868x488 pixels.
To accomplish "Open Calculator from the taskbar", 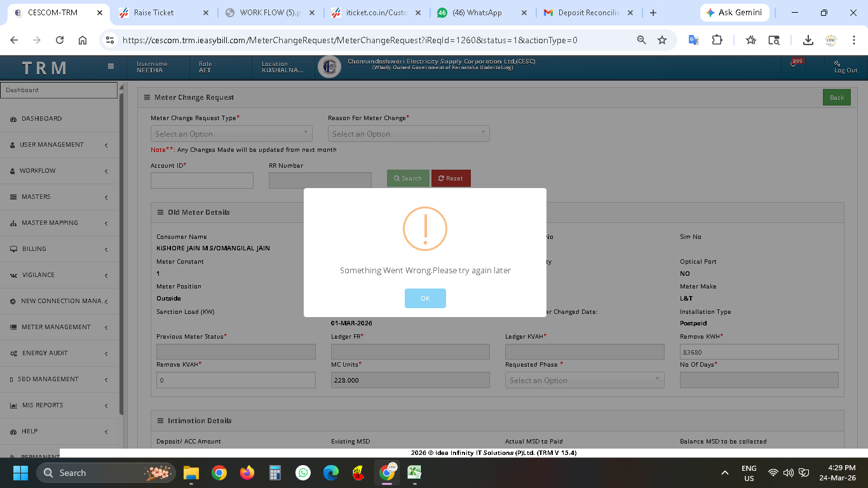I will pyautogui.click(x=275, y=473).
